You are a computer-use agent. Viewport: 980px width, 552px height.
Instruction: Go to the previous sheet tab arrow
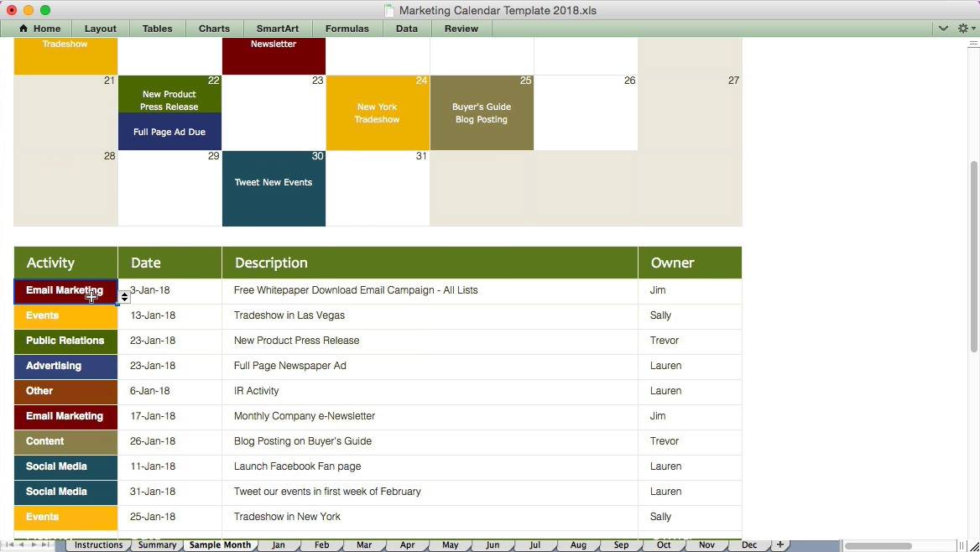click(21, 544)
